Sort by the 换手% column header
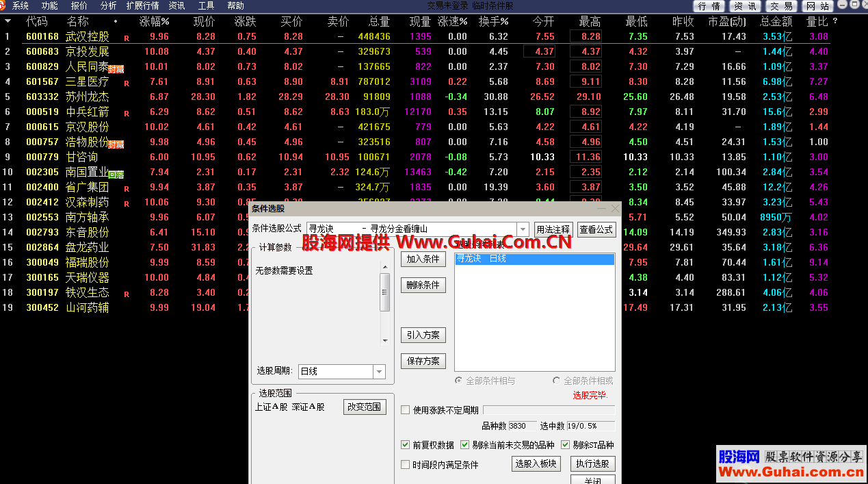Image resolution: width=868 pixels, height=484 pixels. pos(493,22)
